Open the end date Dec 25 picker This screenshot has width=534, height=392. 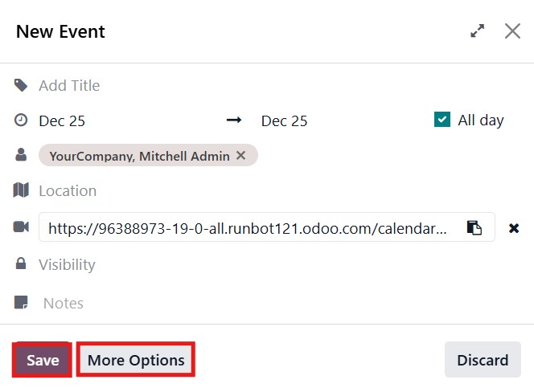[x=284, y=121]
